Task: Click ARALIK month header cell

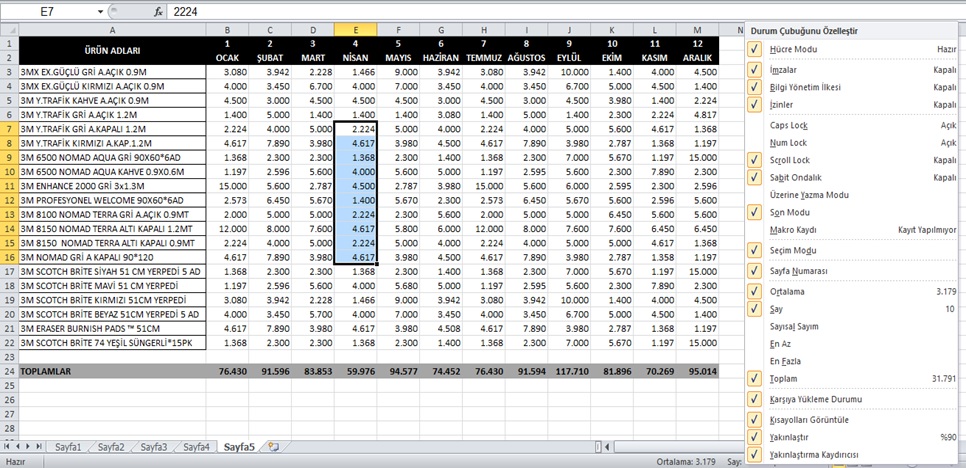Action: [x=697, y=57]
